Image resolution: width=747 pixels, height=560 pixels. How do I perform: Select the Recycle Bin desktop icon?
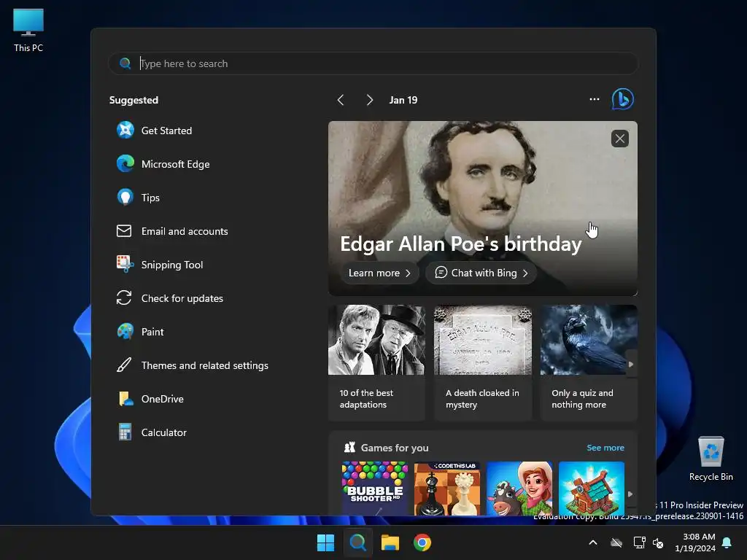[711, 459]
